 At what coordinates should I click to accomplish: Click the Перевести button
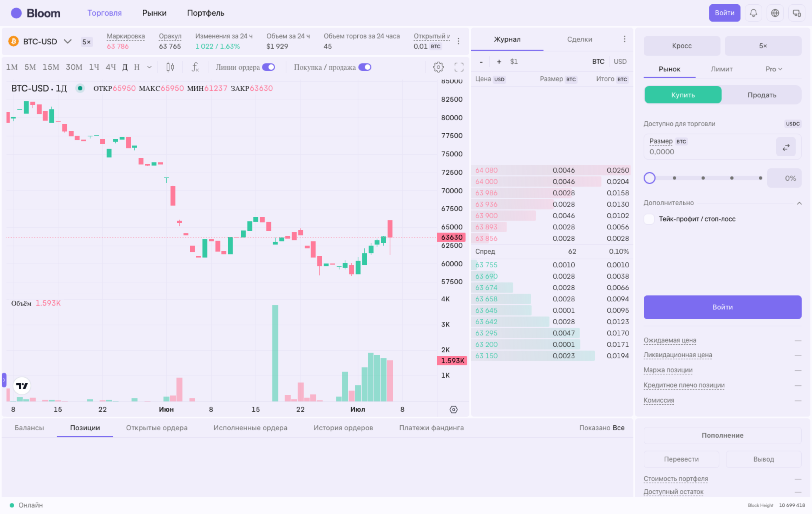681,459
